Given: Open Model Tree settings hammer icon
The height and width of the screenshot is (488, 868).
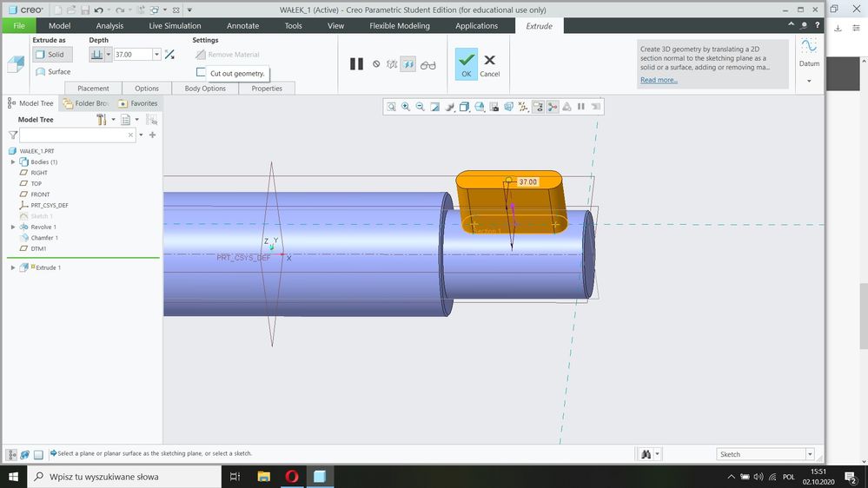Looking at the screenshot, I should 102,120.
